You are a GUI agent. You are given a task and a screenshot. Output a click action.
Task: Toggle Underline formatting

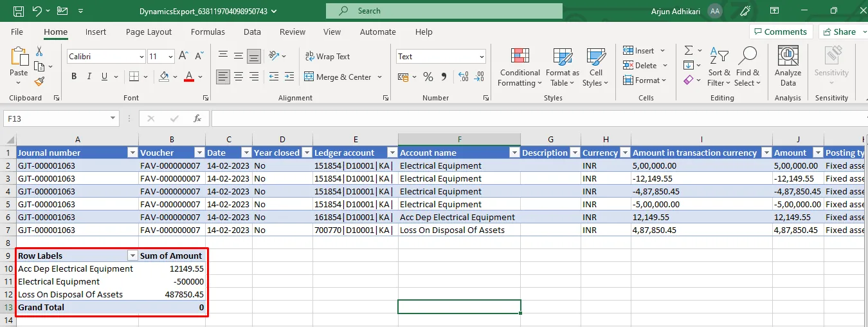coord(105,77)
